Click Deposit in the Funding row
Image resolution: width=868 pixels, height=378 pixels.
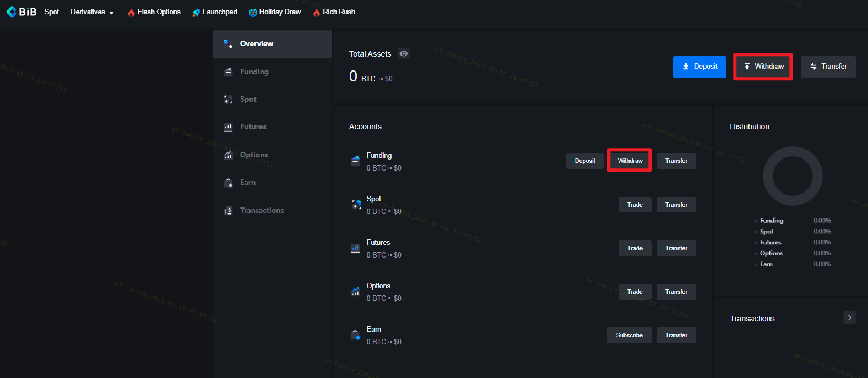pos(585,161)
